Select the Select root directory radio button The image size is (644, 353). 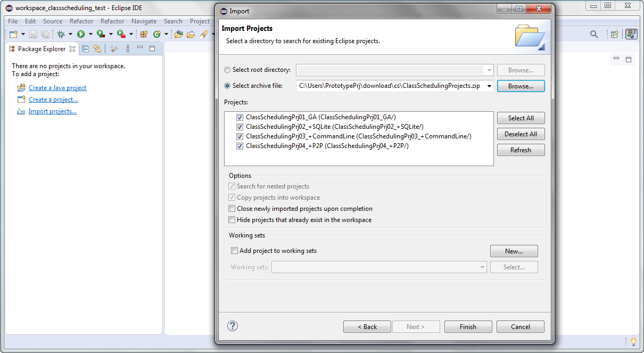(x=227, y=70)
